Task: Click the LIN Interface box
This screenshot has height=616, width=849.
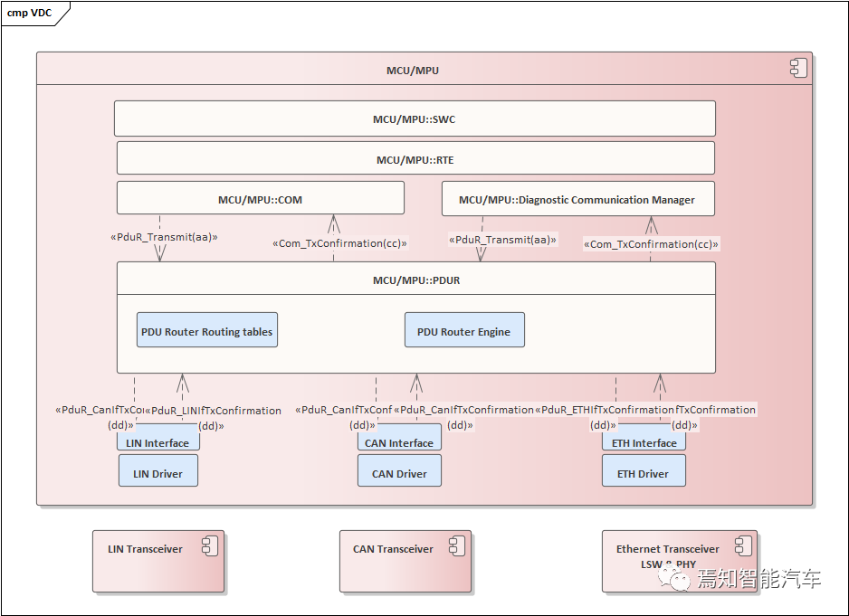Action: (157, 442)
